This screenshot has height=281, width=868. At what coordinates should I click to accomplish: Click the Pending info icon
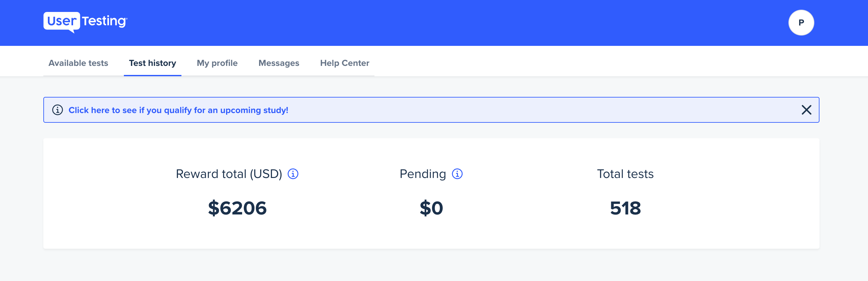click(x=457, y=174)
